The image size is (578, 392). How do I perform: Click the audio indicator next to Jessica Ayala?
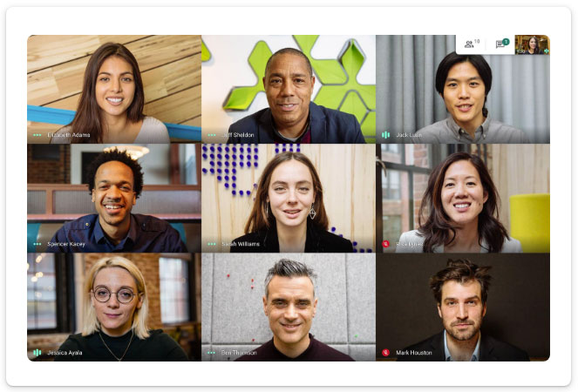click(x=37, y=353)
